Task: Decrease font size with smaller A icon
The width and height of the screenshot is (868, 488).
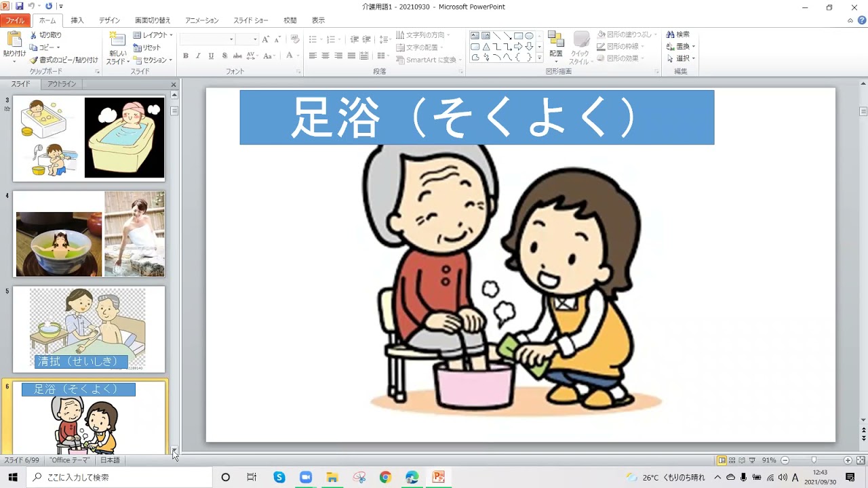Action: point(277,39)
